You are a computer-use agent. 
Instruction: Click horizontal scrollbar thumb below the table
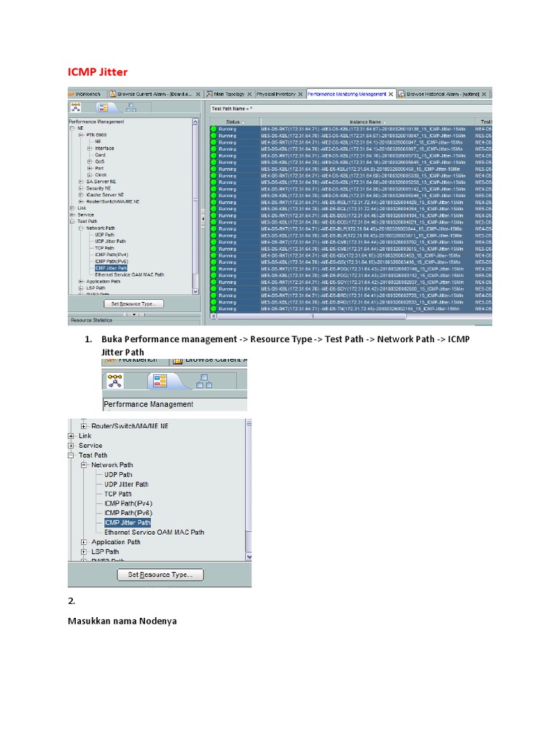tap(311, 316)
